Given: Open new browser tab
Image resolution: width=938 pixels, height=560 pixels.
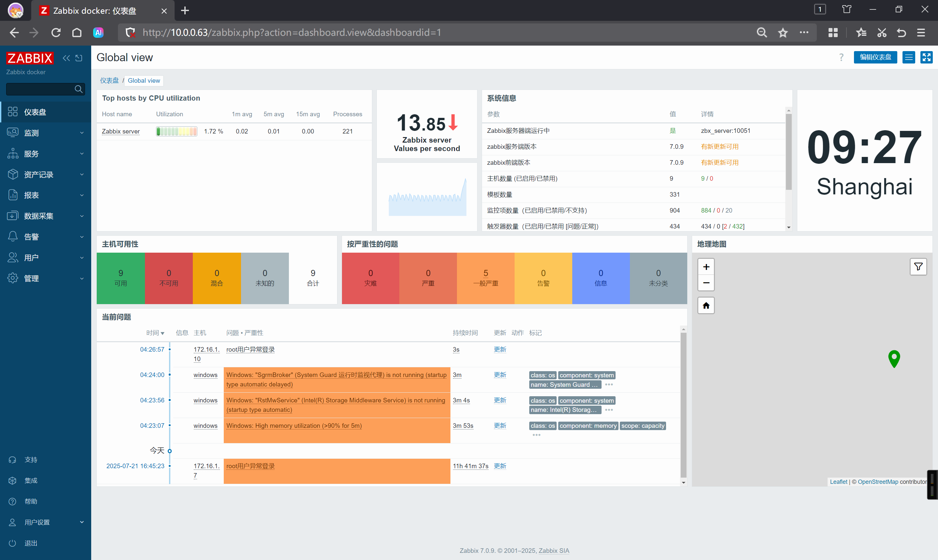Looking at the screenshot, I should click(x=185, y=10).
